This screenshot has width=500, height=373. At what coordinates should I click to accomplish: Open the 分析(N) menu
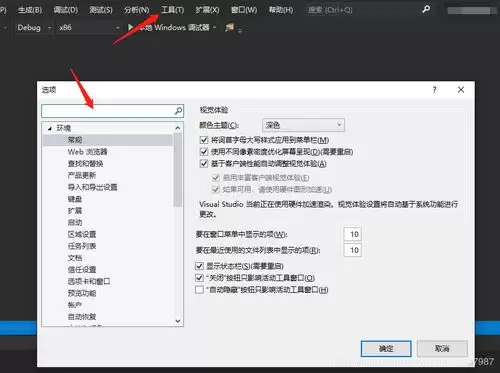(x=137, y=10)
